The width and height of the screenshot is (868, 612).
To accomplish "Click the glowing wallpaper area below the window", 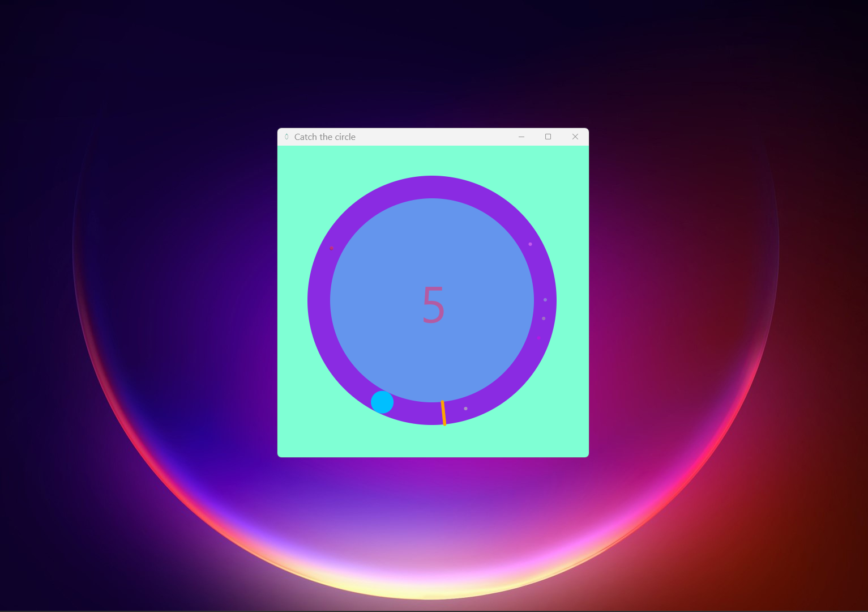I will pyautogui.click(x=433, y=538).
